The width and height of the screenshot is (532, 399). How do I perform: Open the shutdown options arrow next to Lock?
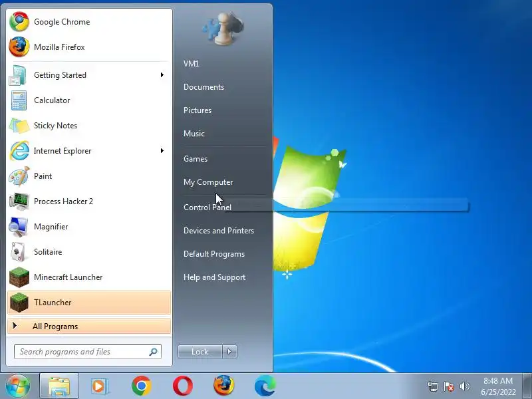point(229,352)
